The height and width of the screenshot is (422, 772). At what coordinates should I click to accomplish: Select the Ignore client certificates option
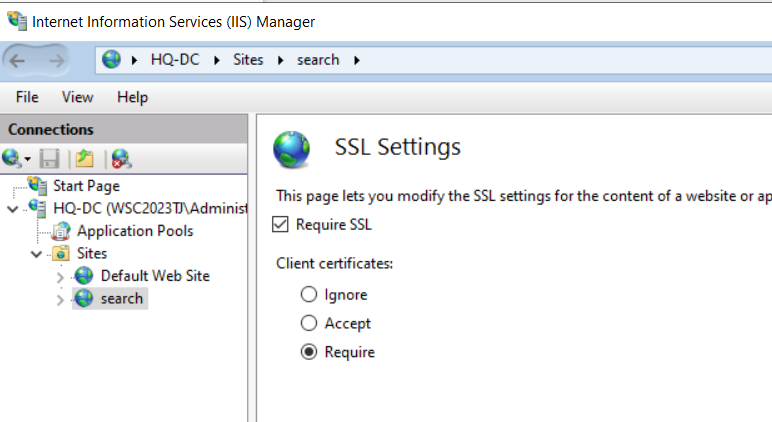309,294
